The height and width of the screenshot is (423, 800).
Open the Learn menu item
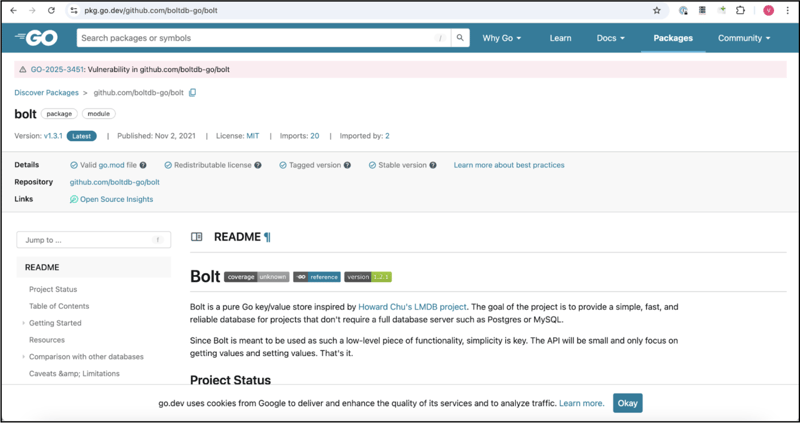pyautogui.click(x=560, y=38)
